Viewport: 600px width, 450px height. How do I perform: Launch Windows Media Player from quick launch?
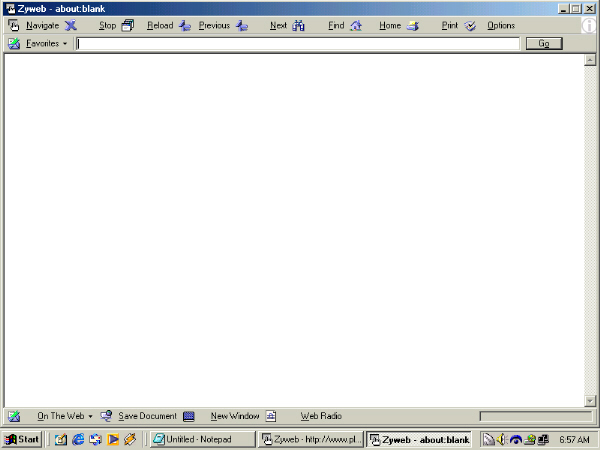coord(112,439)
